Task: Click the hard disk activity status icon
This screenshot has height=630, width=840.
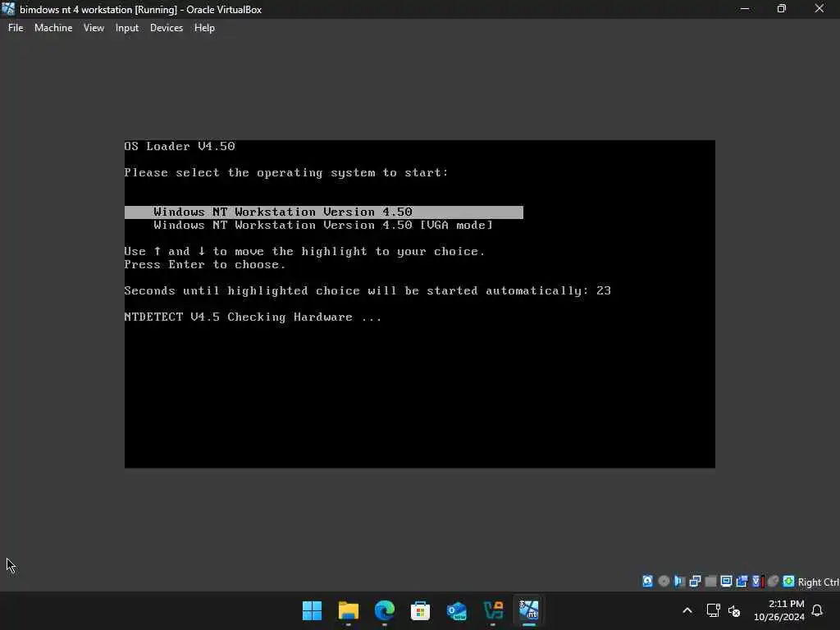Action: coord(648,582)
